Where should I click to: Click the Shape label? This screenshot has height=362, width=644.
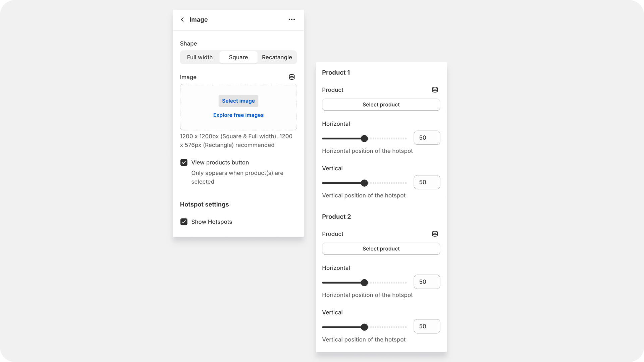tap(189, 44)
